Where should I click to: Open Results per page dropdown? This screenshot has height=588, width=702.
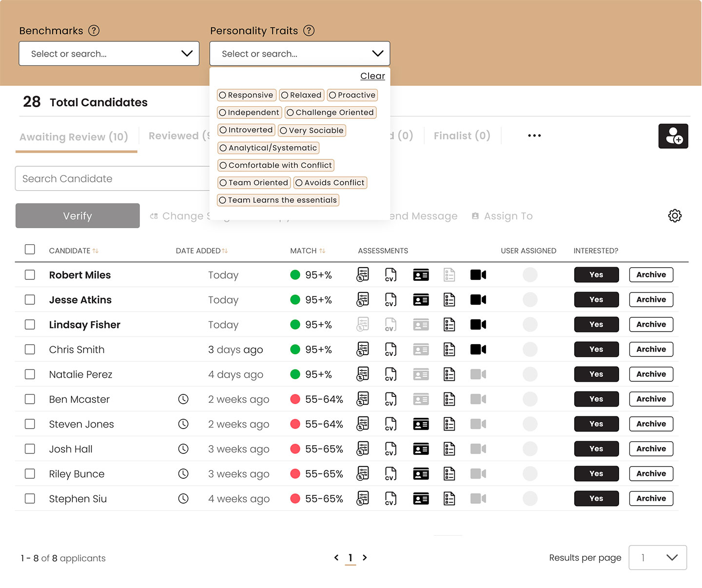[658, 557]
